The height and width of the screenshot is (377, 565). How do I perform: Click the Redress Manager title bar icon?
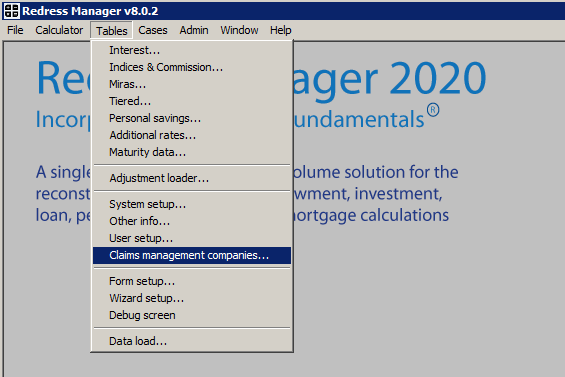click(11, 11)
